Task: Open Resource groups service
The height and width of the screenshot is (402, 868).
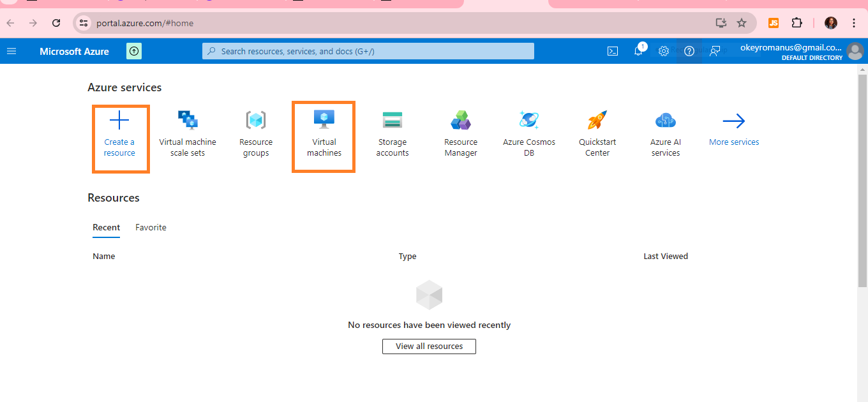Action: (x=256, y=134)
